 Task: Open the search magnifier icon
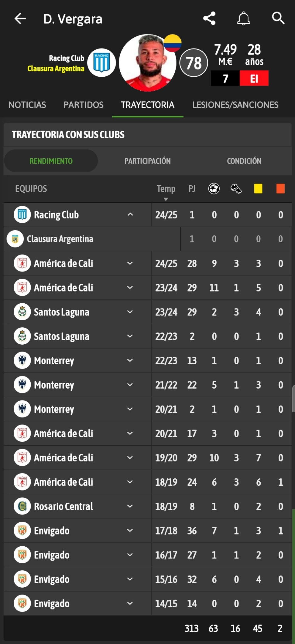278,18
